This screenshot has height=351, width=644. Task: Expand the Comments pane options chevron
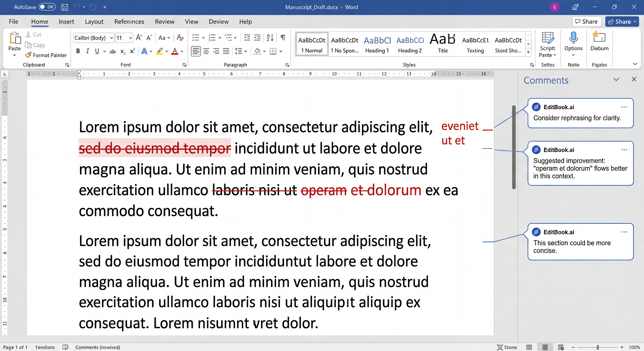(x=616, y=79)
